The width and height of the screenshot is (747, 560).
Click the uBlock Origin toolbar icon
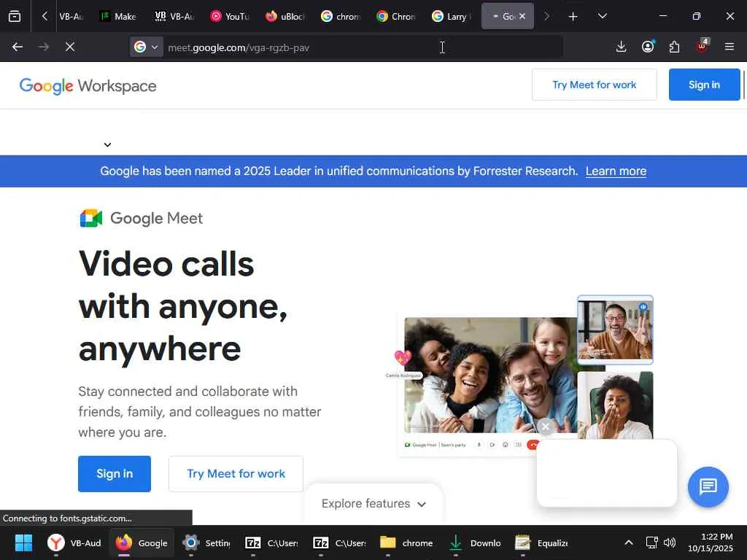pos(702,46)
